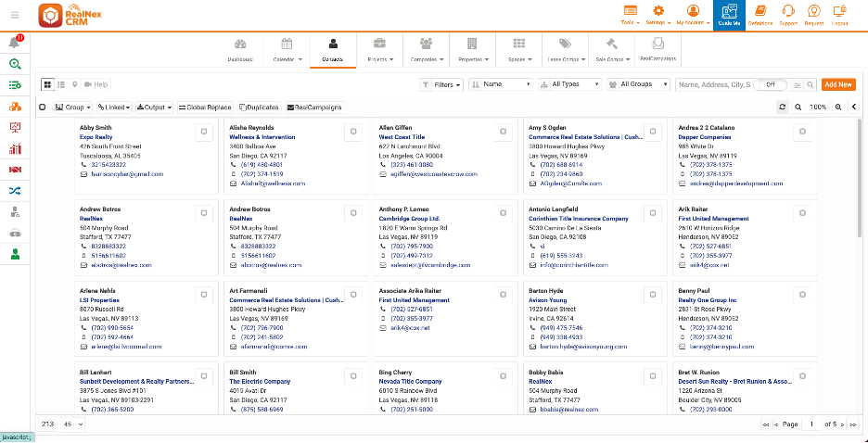Expand the Output dropdown button
This screenshot has width=868, height=443.
coord(155,108)
